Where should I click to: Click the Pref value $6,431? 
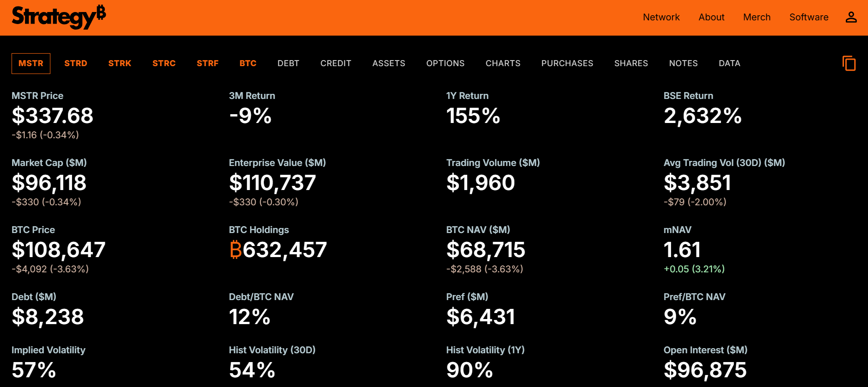tap(481, 317)
